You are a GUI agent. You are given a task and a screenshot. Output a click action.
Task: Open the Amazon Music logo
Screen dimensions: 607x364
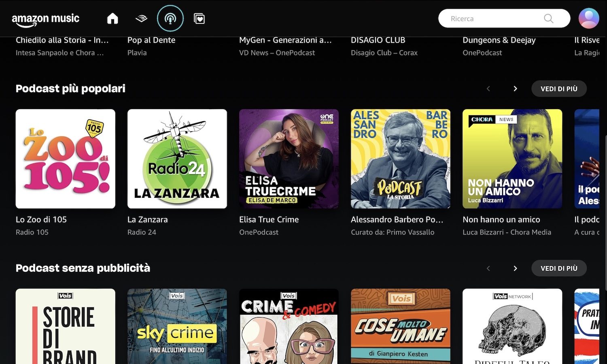[x=45, y=20]
